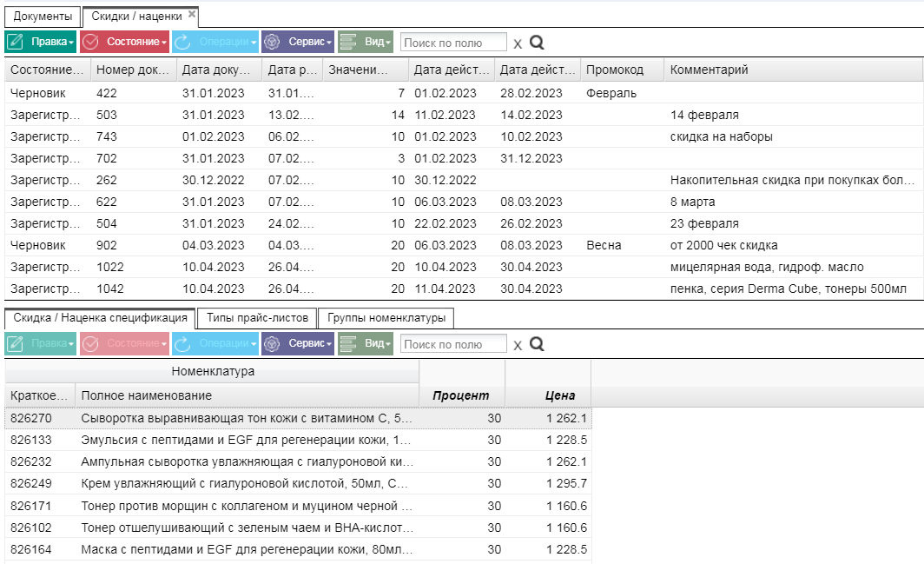This screenshot has width=924, height=564.
Task: Open the lower Сервис dropdown menu
Action: (x=298, y=343)
